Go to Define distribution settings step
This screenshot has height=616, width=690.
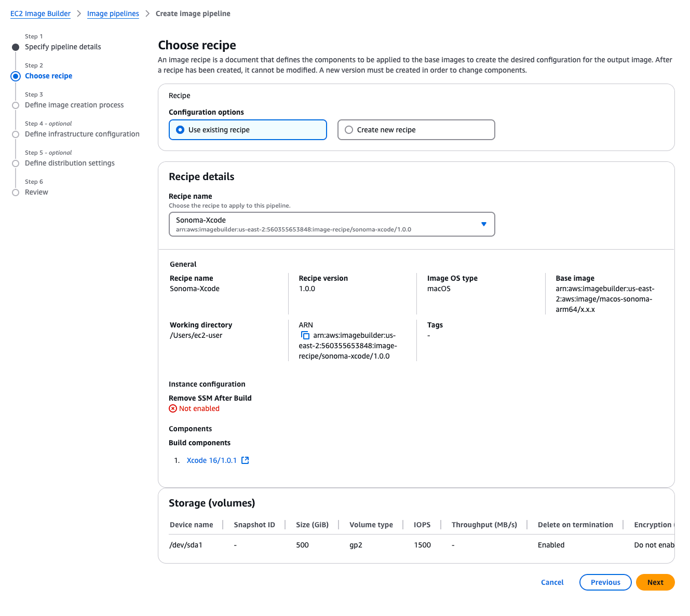[70, 163]
